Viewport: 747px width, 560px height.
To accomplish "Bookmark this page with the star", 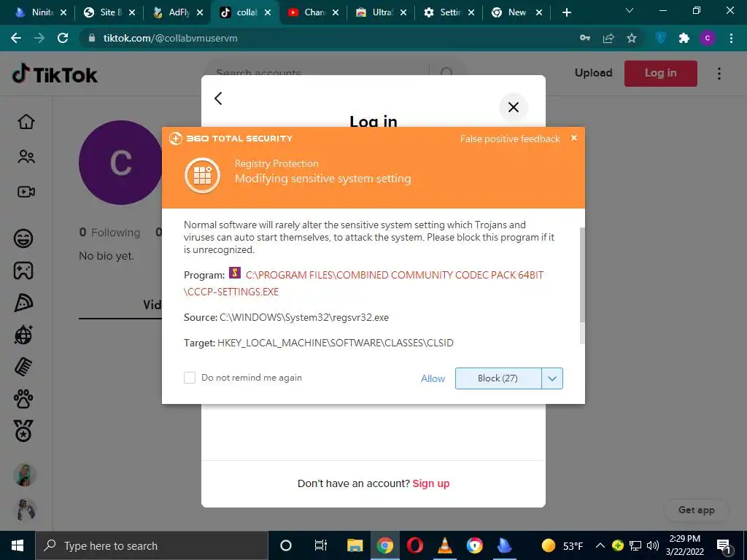I will point(632,38).
